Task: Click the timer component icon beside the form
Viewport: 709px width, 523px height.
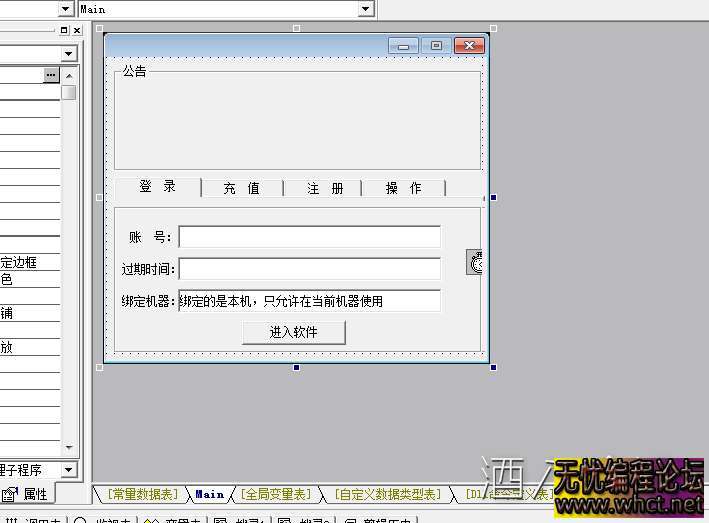Action: [475, 262]
